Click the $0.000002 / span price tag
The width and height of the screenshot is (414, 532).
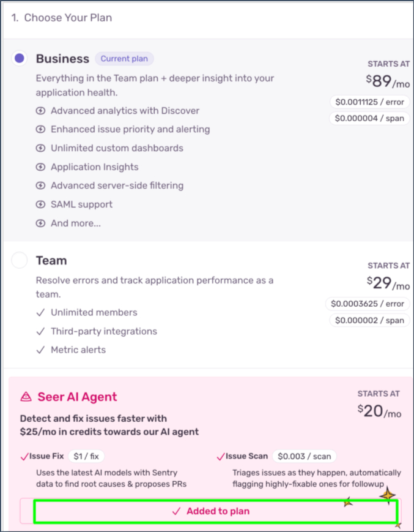[x=369, y=320]
